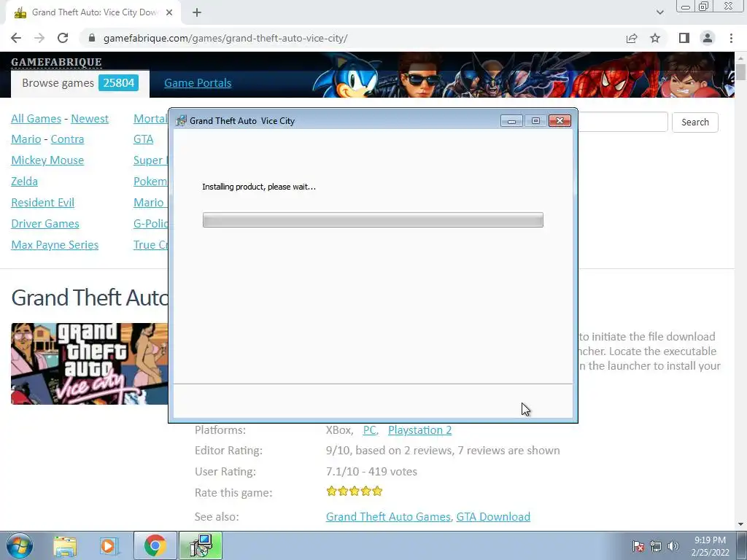Click the site search input field

[623, 122]
